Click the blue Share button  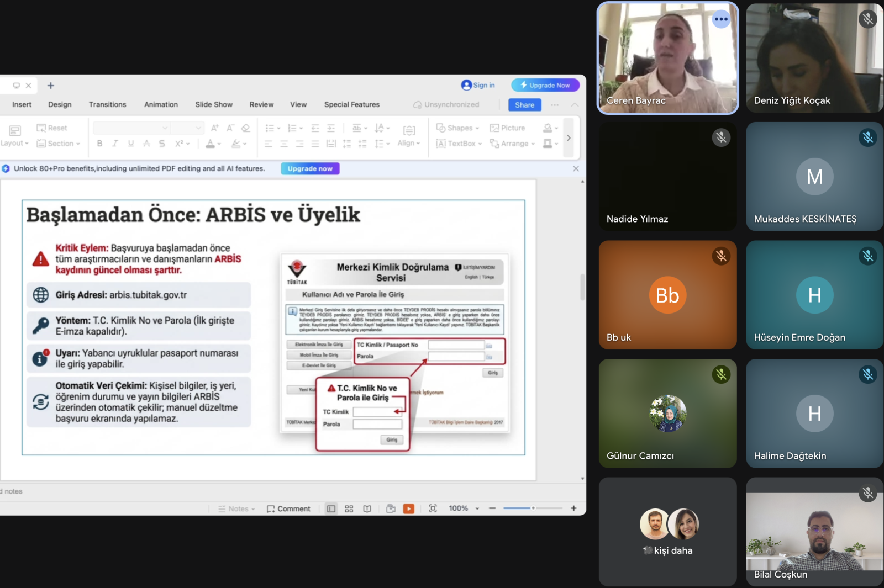524,105
